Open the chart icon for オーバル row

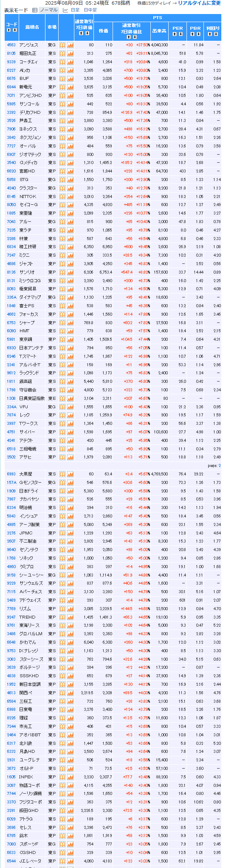coord(70,146)
